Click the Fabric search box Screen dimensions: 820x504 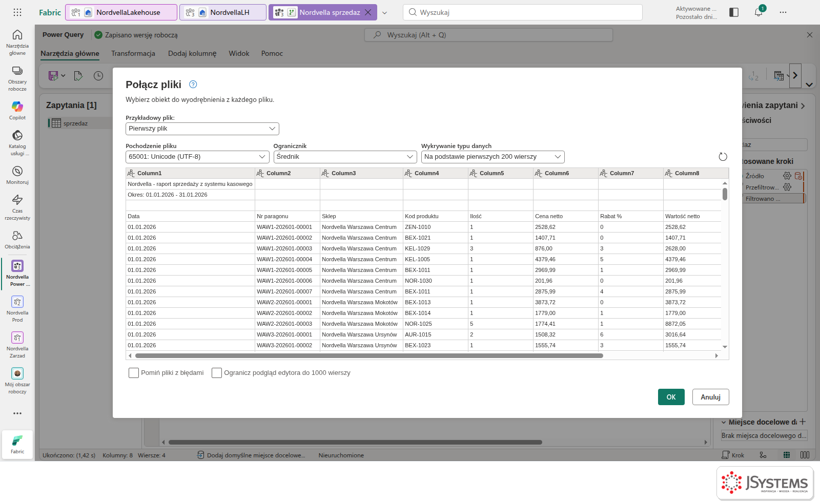click(x=523, y=12)
